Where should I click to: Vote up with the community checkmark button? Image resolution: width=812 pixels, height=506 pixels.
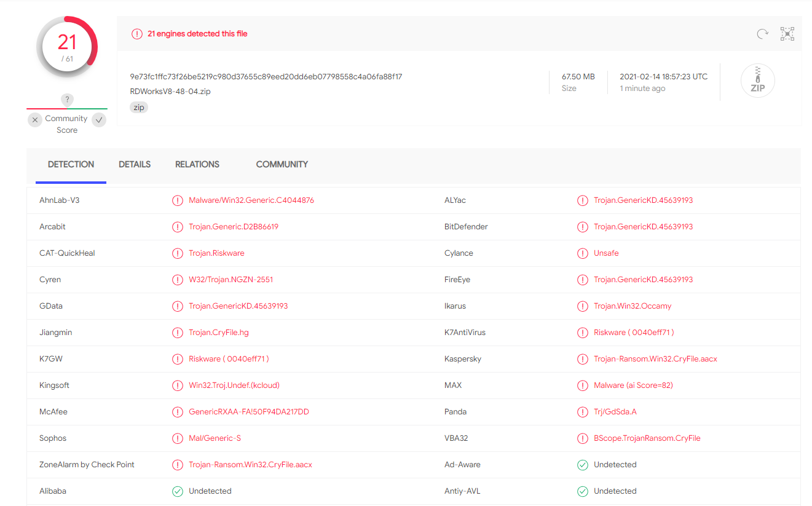tap(99, 120)
